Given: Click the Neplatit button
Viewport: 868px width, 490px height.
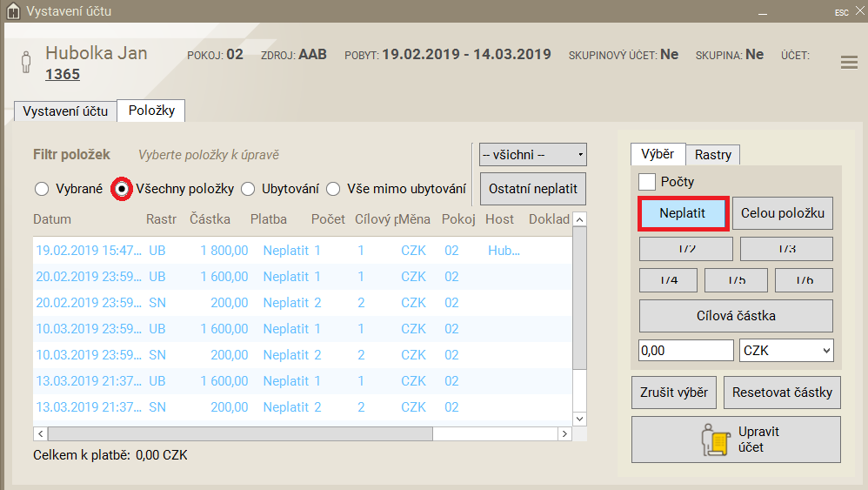Looking at the screenshot, I should pos(683,213).
